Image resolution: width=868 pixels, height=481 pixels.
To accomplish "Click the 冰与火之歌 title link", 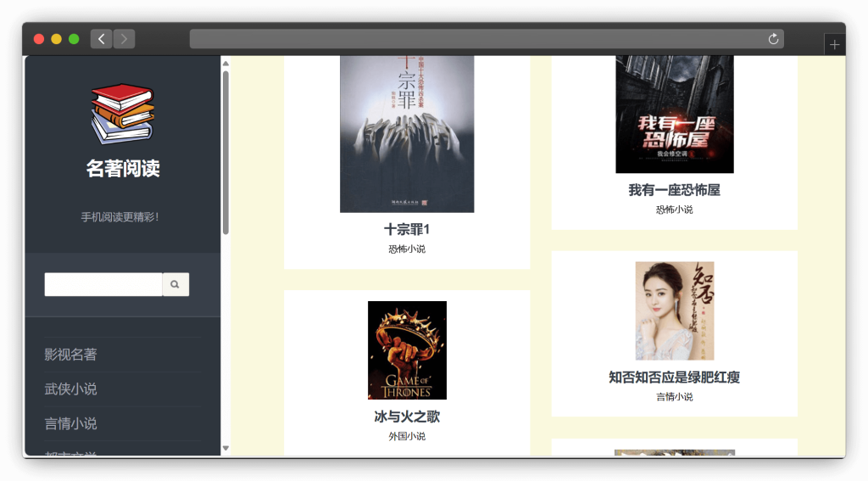I will click(407, 417).
